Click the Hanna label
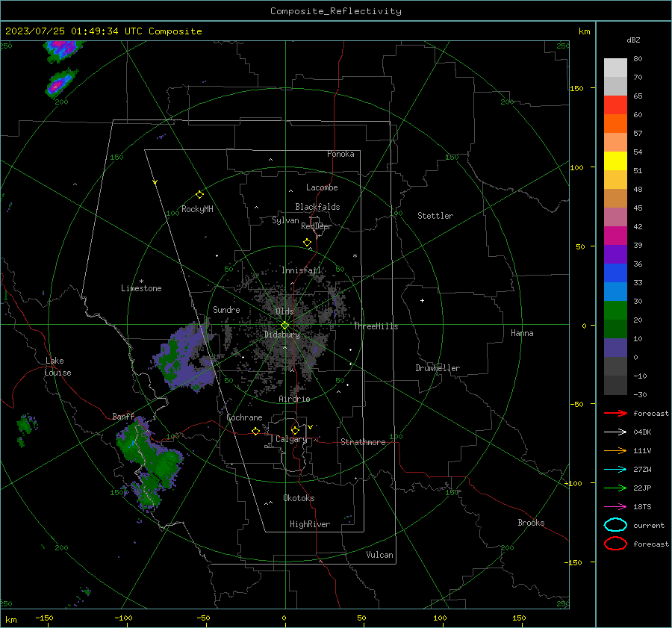This screenshot has width=672, height=628. (522, 333)
